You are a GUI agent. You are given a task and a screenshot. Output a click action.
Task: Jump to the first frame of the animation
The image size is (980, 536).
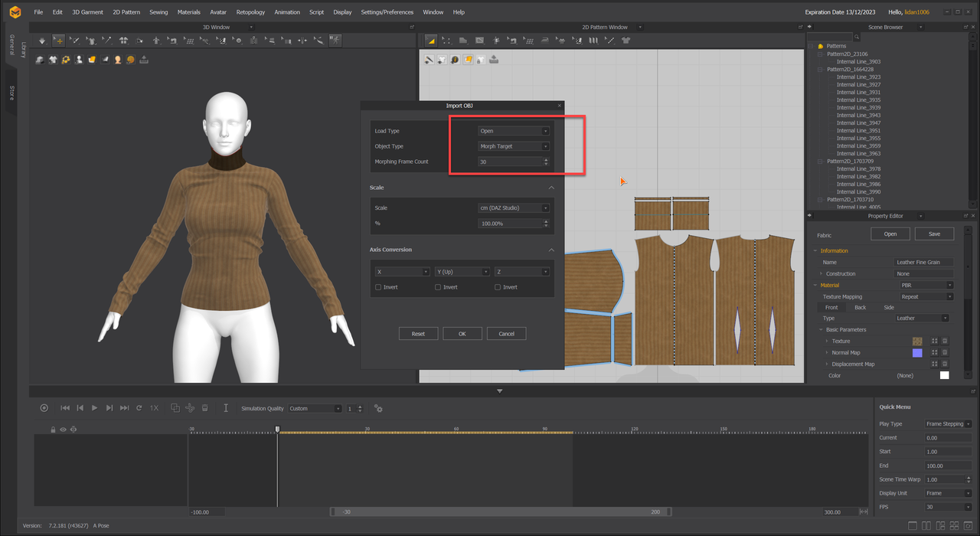(x=65, y=408)
